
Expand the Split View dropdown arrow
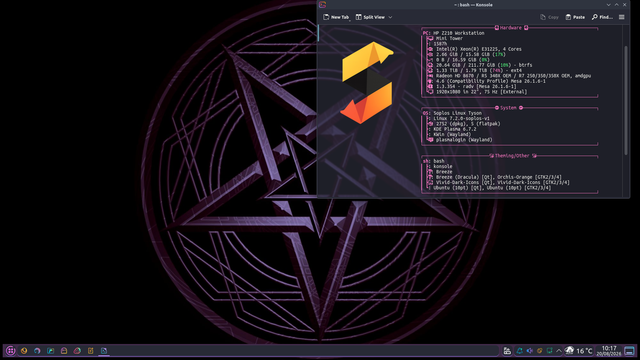click(390, 17)
